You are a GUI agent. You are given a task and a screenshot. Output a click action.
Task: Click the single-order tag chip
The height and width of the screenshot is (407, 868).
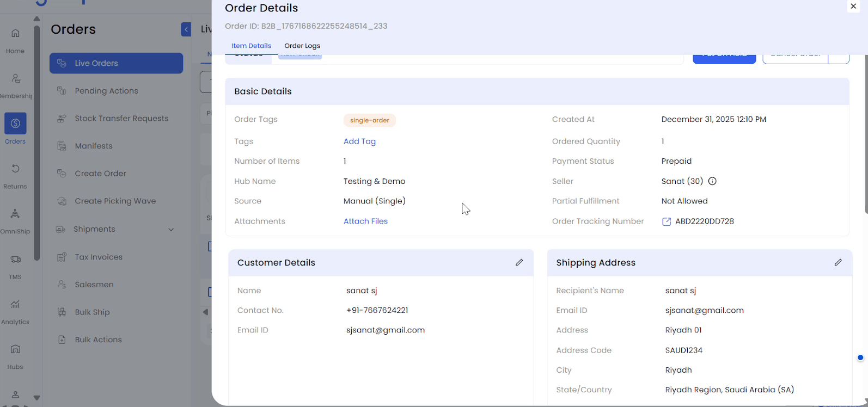pos(369,120)
